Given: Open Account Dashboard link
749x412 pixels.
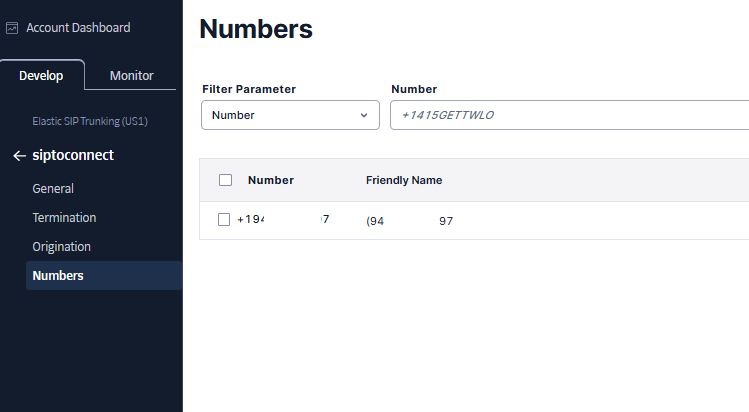Looking at the screenshot, I should click(78, 28).
